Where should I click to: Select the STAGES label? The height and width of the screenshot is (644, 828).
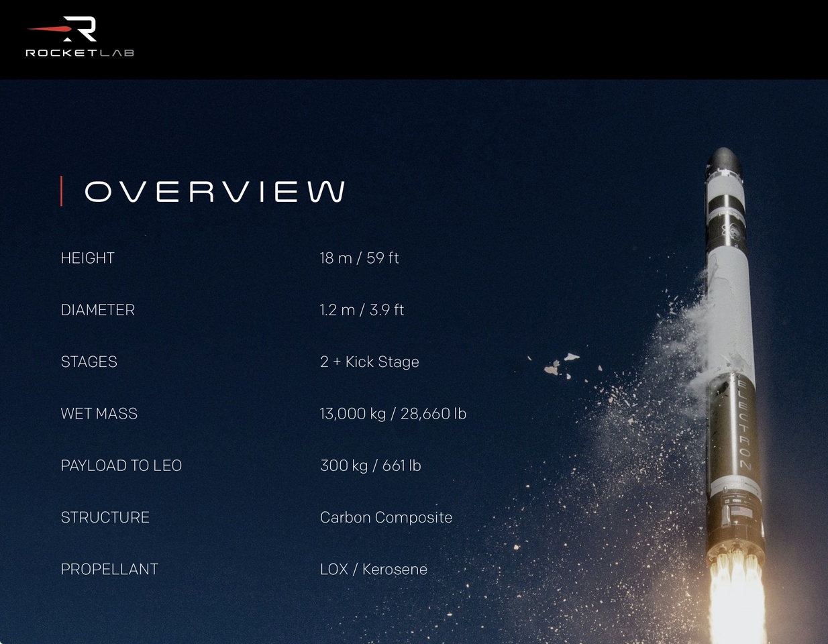click(89, 362)
